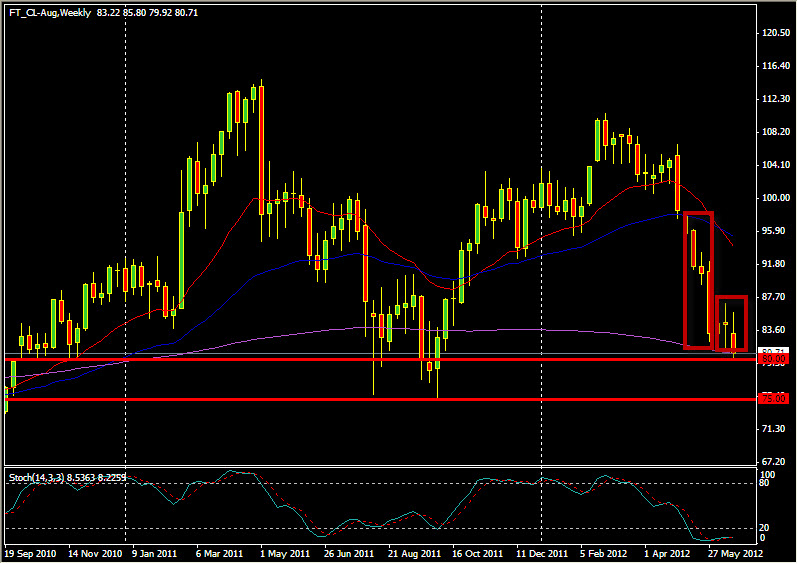This screenshot has height=564, width=798.
Task: Click the 80.00 red price tag
Action: [774, 358]
